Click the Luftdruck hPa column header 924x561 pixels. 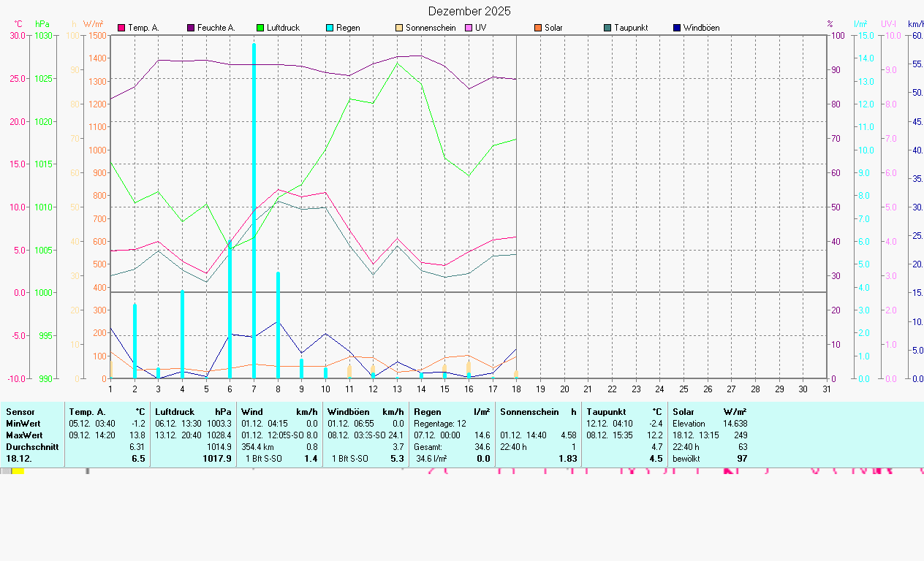coord(193,412)
